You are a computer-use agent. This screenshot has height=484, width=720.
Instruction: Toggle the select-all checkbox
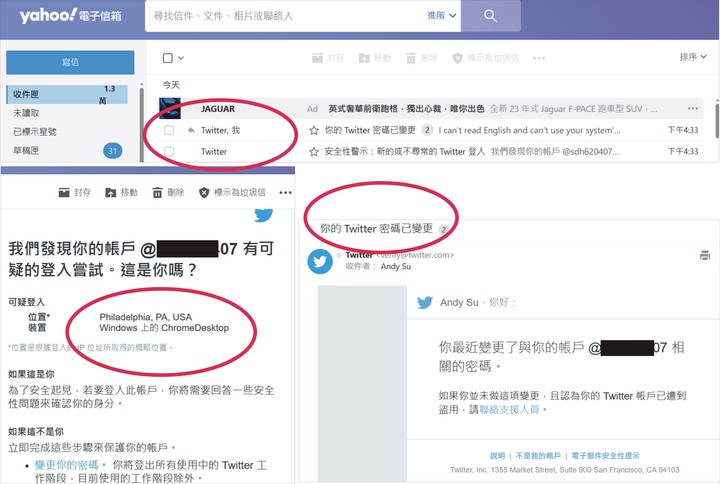coord(168,58)
